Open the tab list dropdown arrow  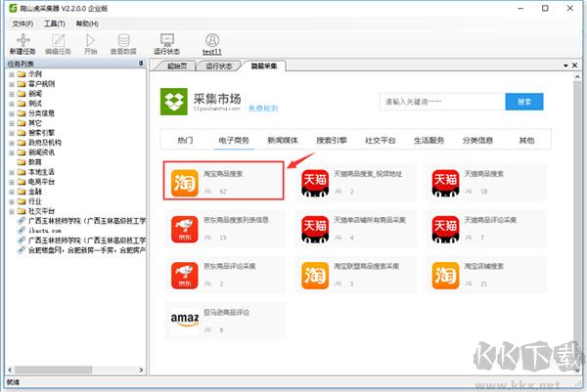click(x=565, y=65)
